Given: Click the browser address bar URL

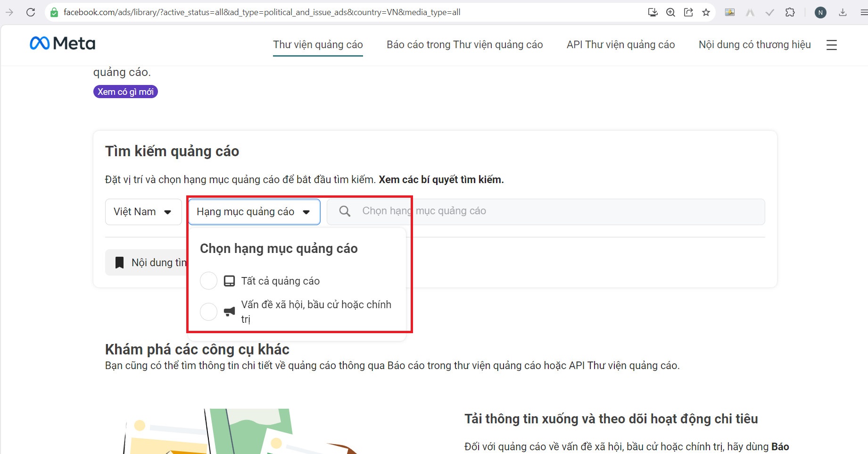Looking at the screenshot, I should pos(262,12).
